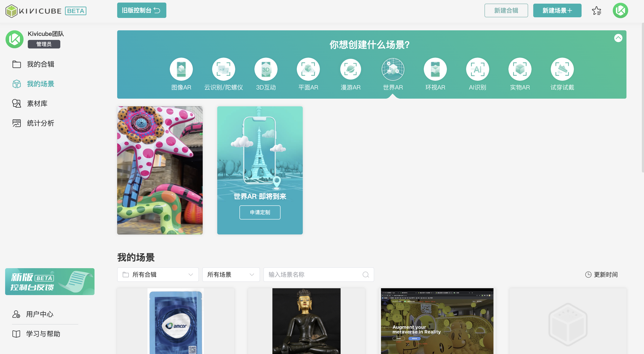Select the 图像AR scene type icon
The image size is (644, 354).
coord(181,69)
